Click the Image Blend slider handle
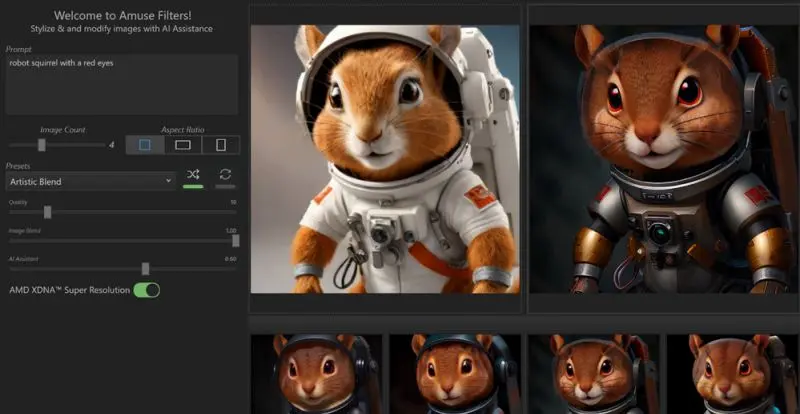The image size is (800, 414). click(235, 240)
